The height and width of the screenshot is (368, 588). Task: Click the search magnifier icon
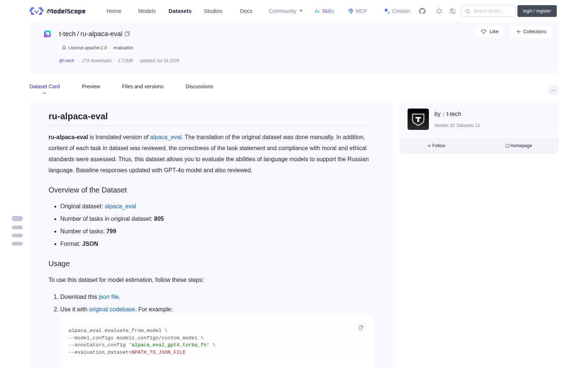point(467,11)
